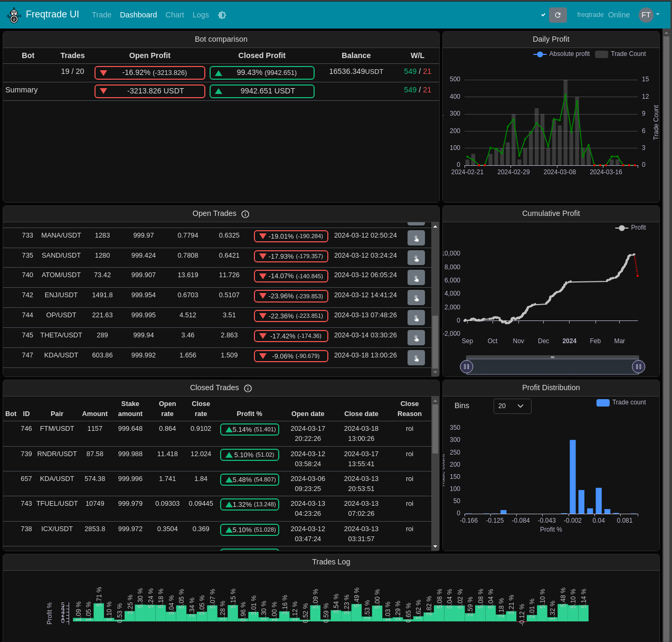Switch to the Chart page
The height and width of the screenshot is (642, 672).
click(175, 15)
